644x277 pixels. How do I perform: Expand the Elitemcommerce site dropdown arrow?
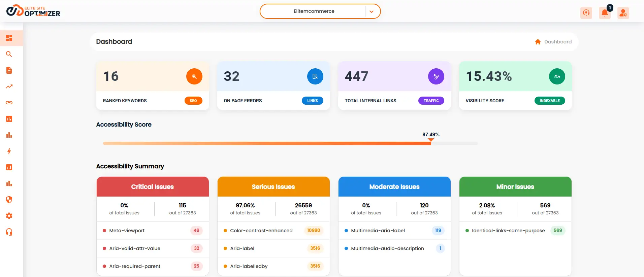[x=372, y=11]
